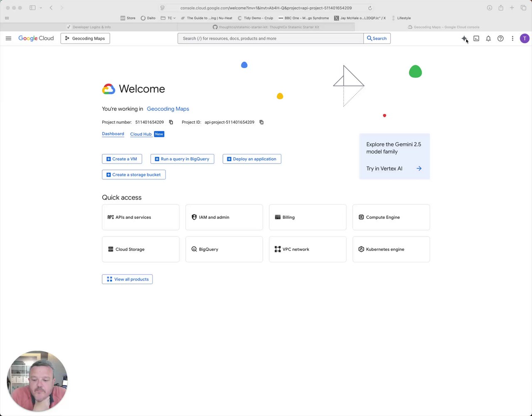This screenshot has height=416, width=532.
Task: Open the Cloud Hub link
Action: point(141,134)
